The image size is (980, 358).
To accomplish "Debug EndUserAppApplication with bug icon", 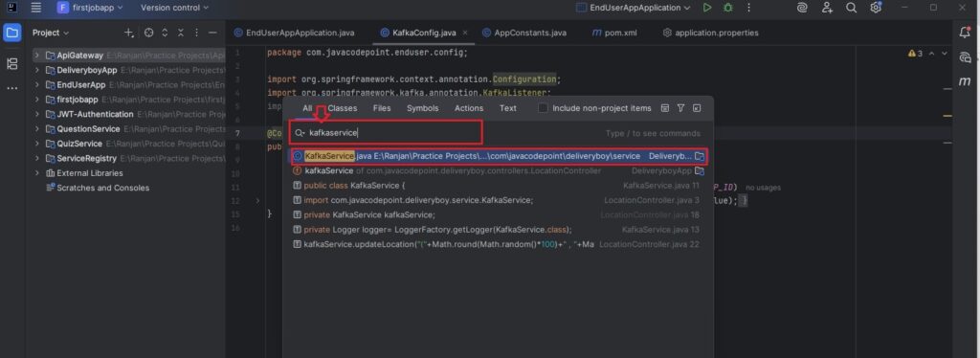I will 728,8.
